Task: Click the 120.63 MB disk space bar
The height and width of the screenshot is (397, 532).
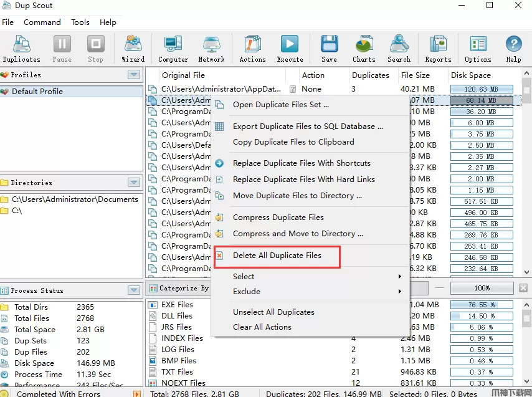Action: click(x=481, y=89)
